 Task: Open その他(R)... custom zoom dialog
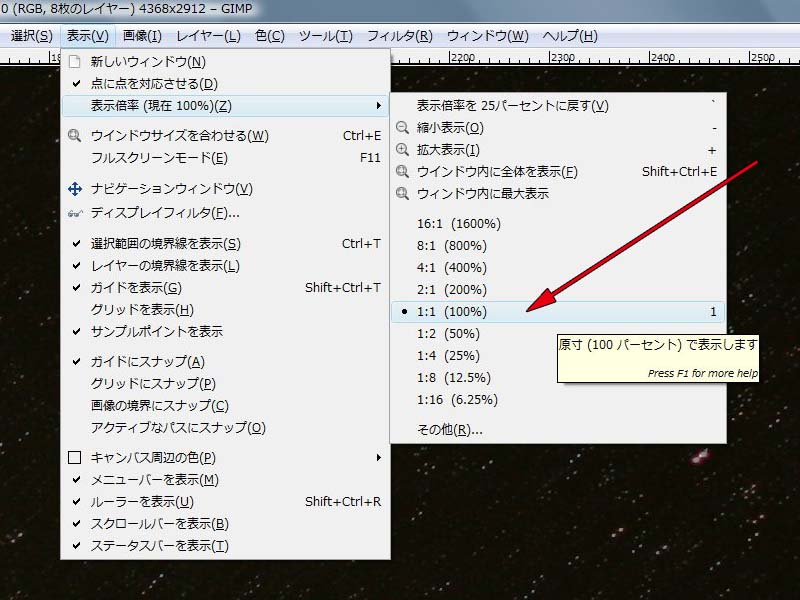click(558, 430)
